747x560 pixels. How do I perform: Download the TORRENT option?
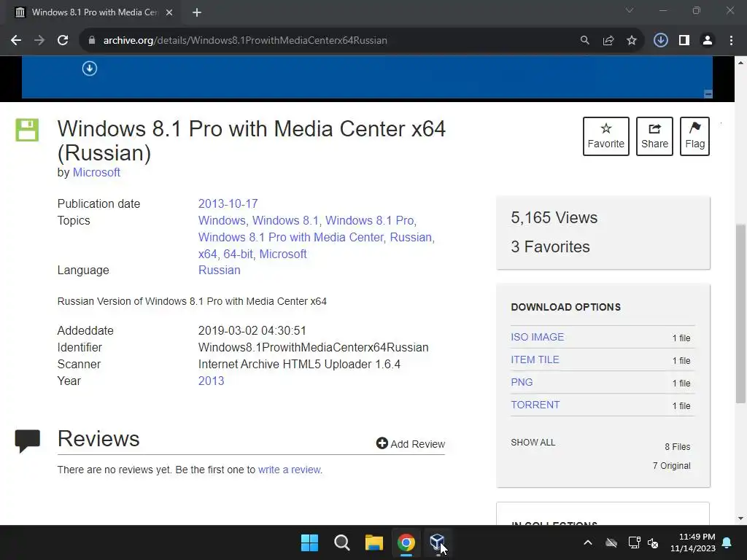tap(535, 405)
